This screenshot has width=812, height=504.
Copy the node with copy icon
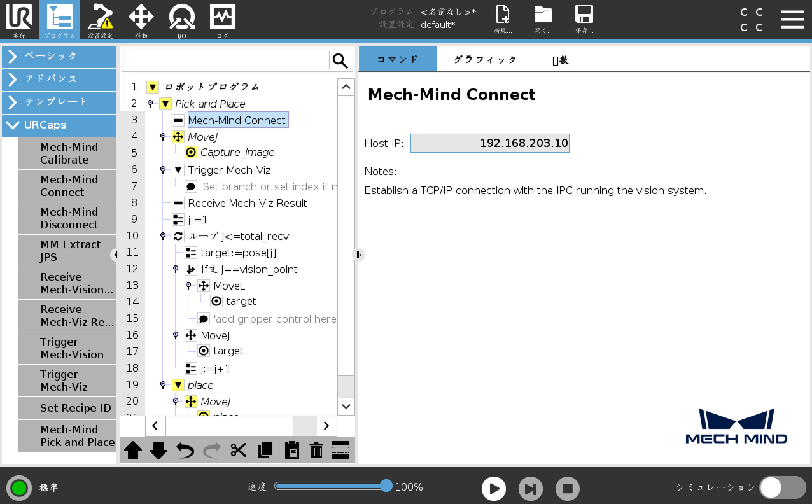tap(265, 451)
